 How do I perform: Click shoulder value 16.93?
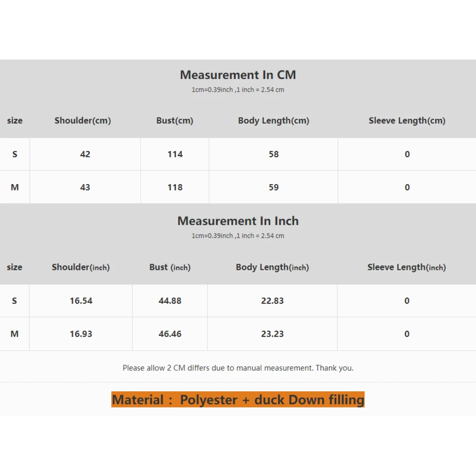pos(81,334)
